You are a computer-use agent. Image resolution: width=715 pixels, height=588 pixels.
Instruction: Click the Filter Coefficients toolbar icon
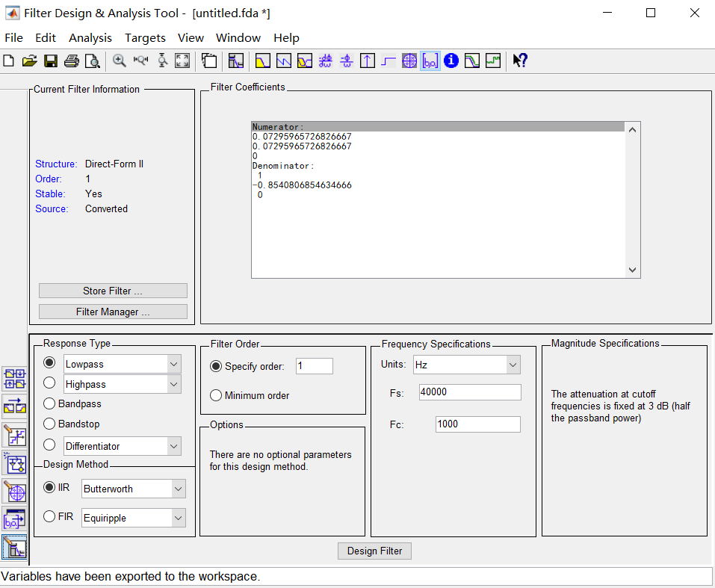click(430, 61)
